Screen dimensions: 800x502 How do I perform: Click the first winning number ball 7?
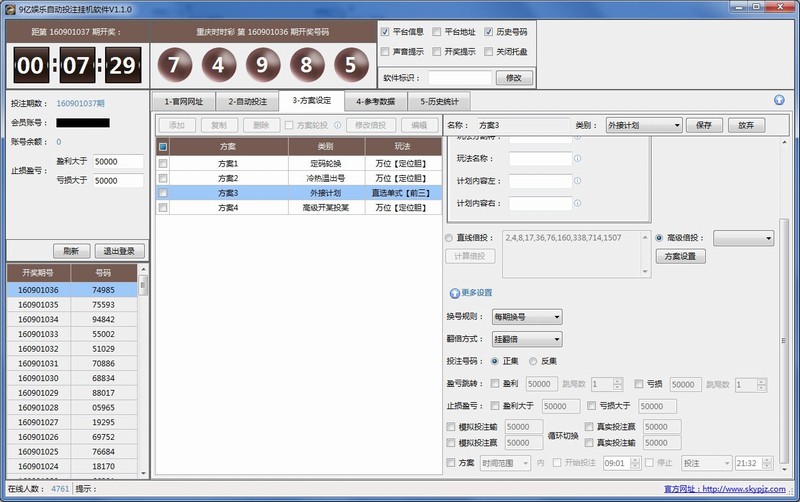click(x=174, y=65)
